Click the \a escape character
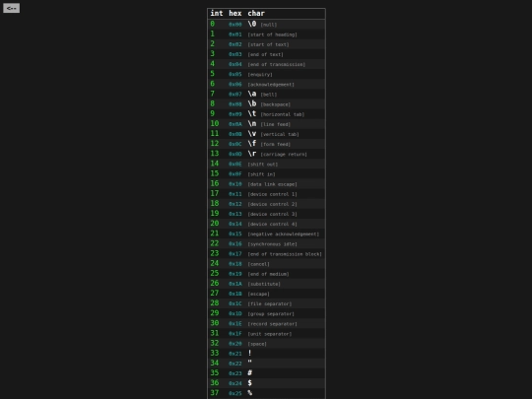 (x=252, y=94)
